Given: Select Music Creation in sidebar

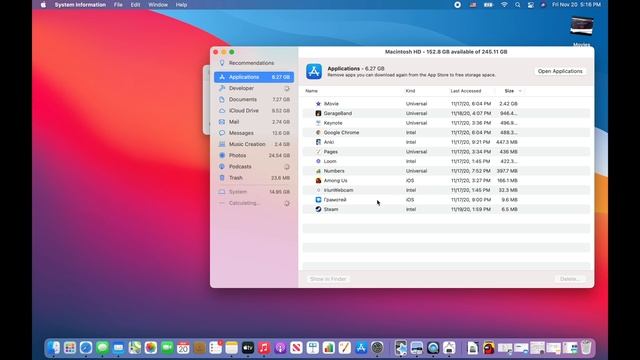Looking at the screenshot, I should (x=254, y=144).
